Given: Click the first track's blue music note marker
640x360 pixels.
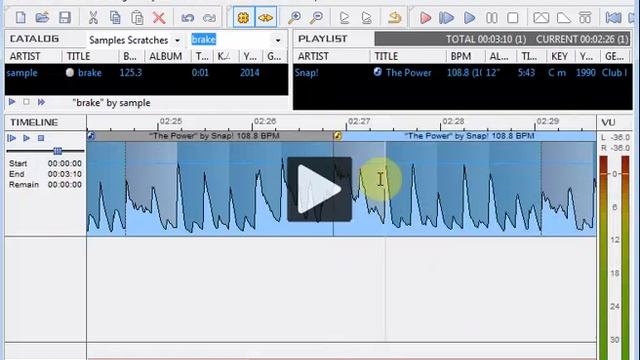Looking at the screenshot, I should (x=91, y=136).
